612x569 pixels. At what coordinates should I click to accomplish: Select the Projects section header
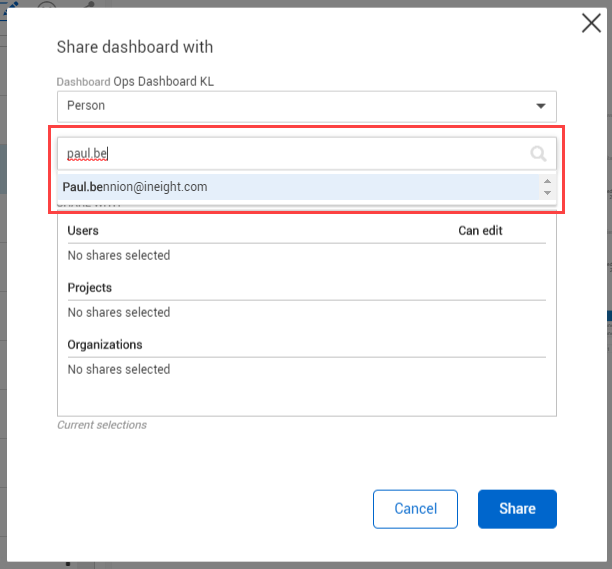coord(89,287)
